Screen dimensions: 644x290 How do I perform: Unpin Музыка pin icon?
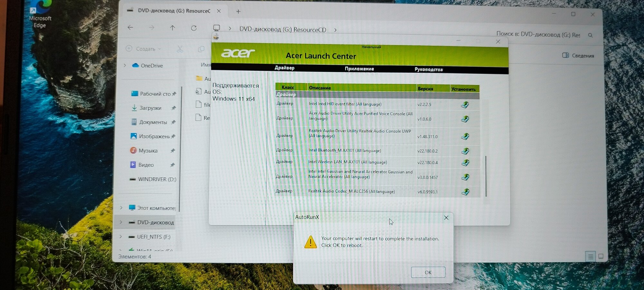point(173,150)
